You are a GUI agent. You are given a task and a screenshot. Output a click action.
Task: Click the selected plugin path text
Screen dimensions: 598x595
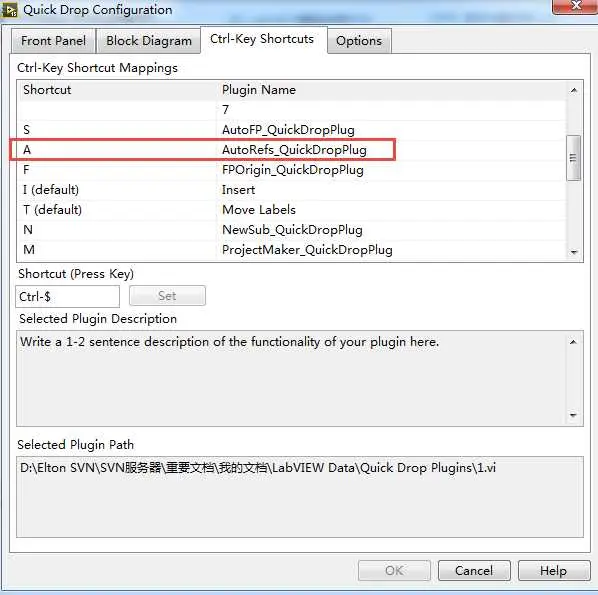[258, 468]
